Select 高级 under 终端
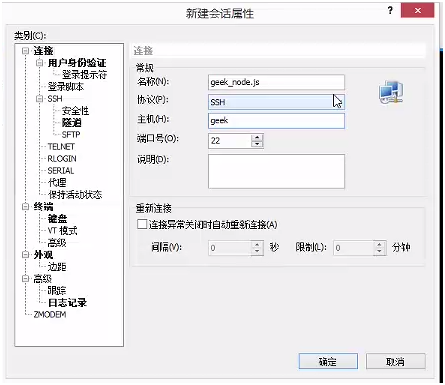The image size is (445, 385). [57, 243]
